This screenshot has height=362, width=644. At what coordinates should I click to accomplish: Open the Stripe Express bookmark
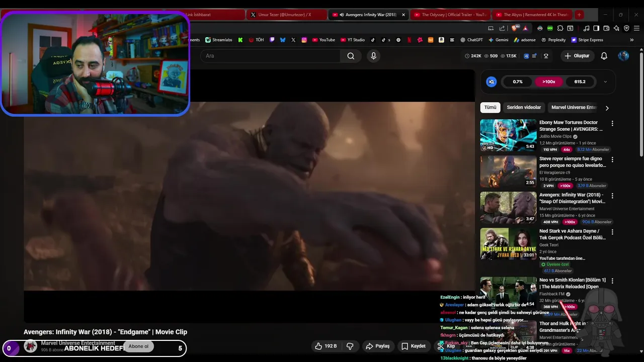pyautogui.click(x=587, y=40)
